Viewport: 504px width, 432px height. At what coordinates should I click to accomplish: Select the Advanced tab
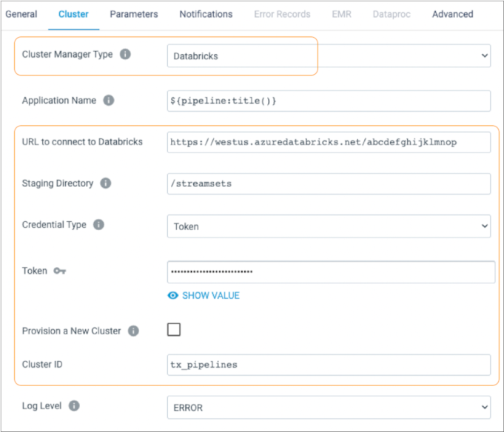[x=452, y=14]
